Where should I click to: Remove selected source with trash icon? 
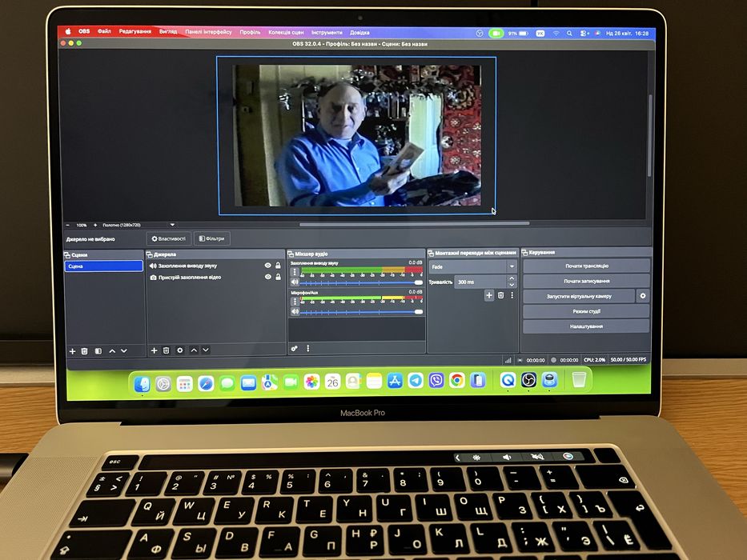point(167,350)
